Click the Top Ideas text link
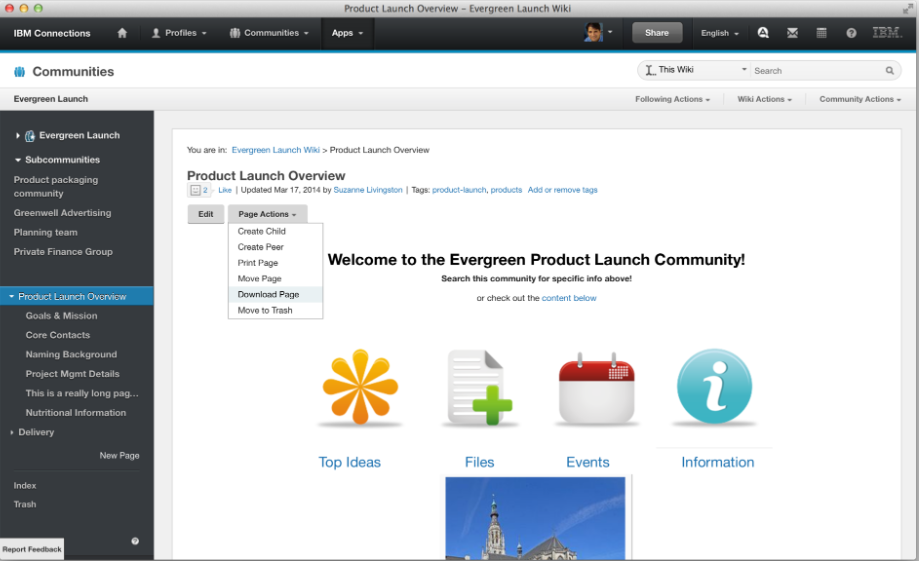The width and height of the screenshot is (919, 561). 350,462
